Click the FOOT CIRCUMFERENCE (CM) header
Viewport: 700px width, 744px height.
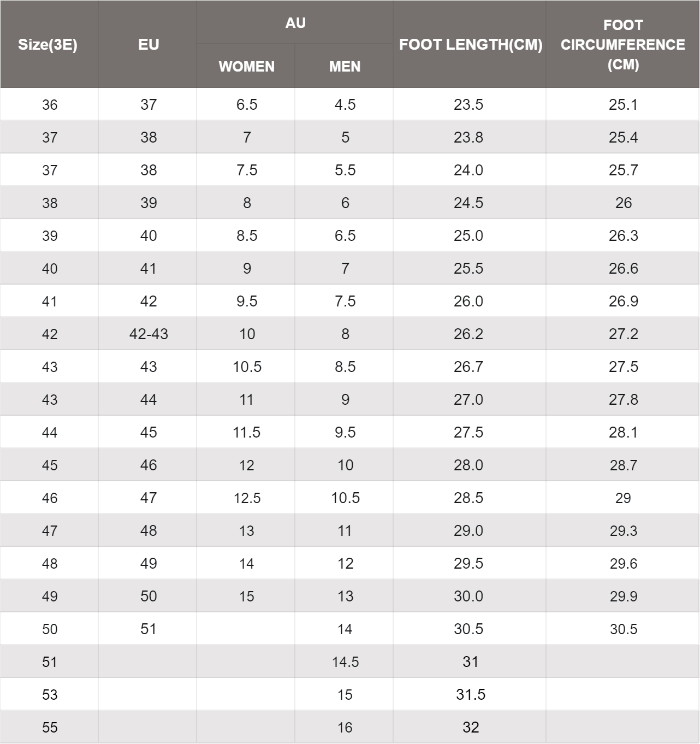point(623,44)
